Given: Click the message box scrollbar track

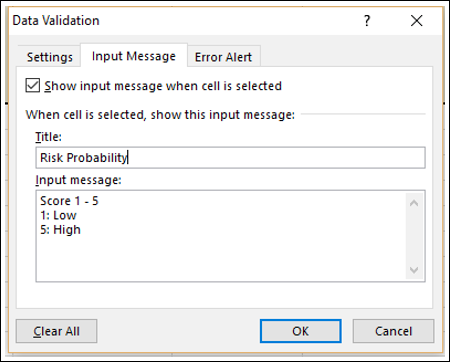Looking at the screenshot, I should click(x=414, y=236).
